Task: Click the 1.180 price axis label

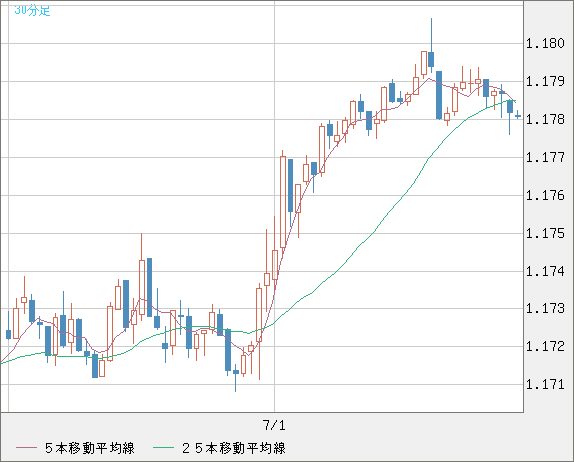Action: coord(545,43)
